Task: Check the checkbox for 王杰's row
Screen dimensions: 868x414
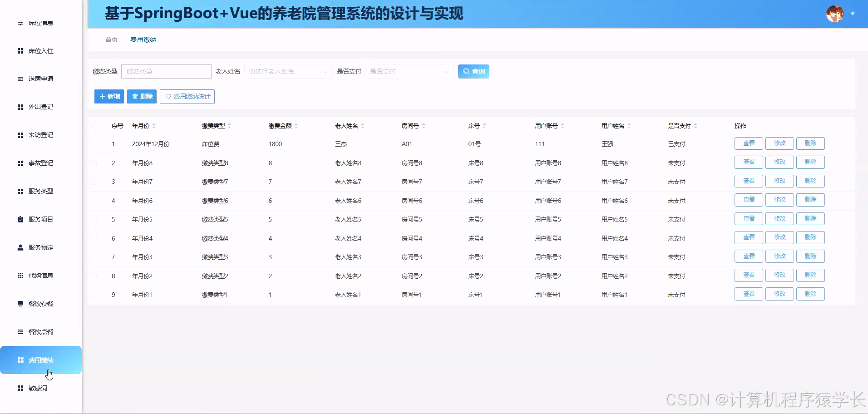Action: pyautogui.click(x=95, y=144)
